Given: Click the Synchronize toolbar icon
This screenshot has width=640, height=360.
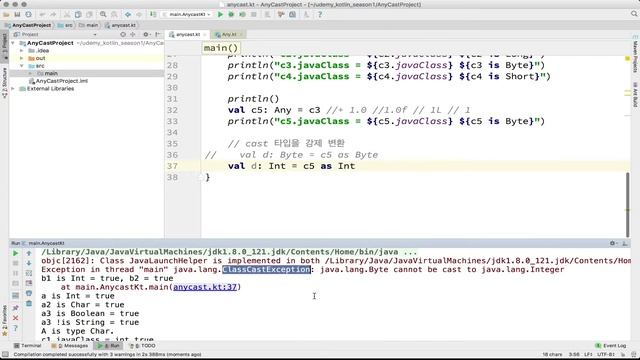Looking at the screenshot, I should [28, 15].
